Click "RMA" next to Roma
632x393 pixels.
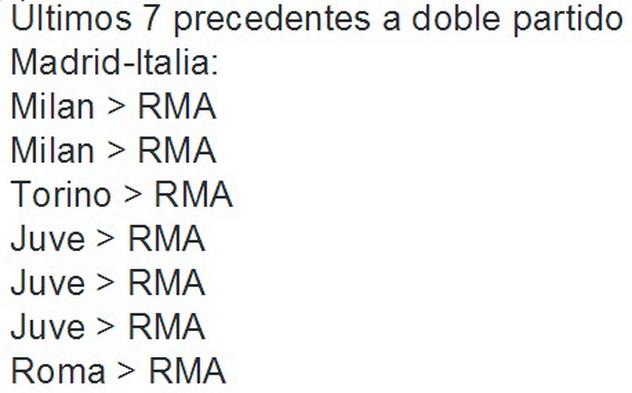click(187, 370)
